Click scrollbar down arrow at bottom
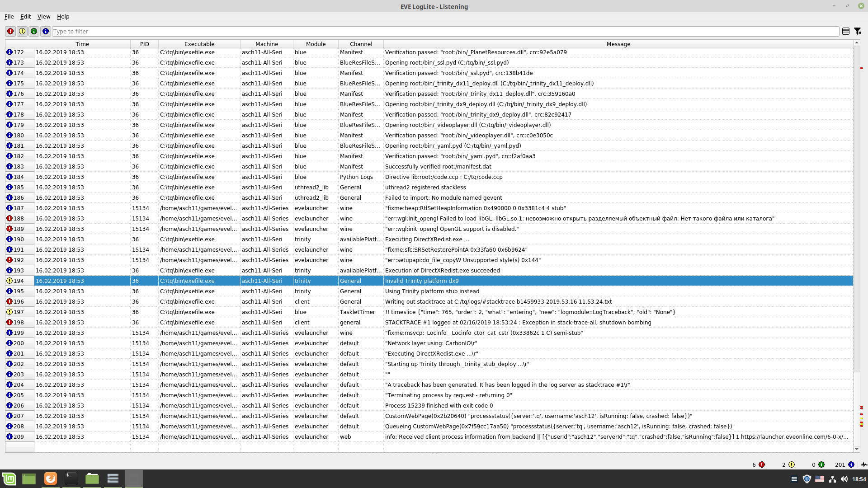Screen dimensions: 868x488 coord(856,449)
